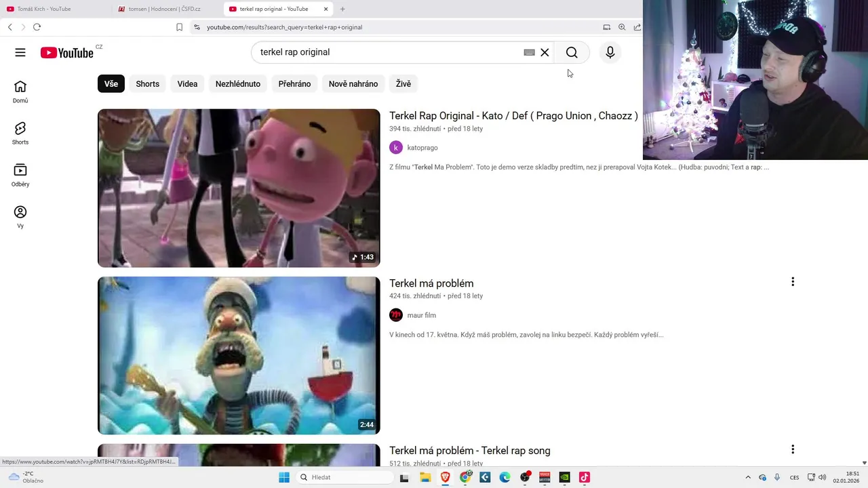Open katoprago channel name link
The height and width of the screenshot is (488, 868).
[422, 148]
